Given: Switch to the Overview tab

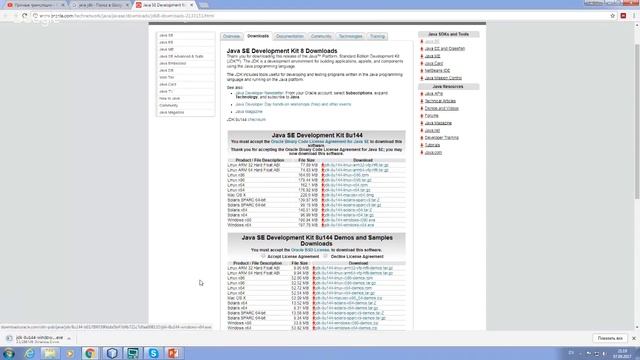Looking at the screenshot, I should point(231,36).
